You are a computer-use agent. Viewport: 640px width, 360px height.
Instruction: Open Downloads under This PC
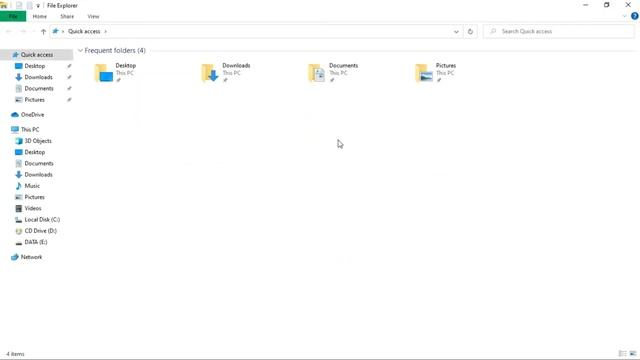pyautogui.click(x=38, y=175)
